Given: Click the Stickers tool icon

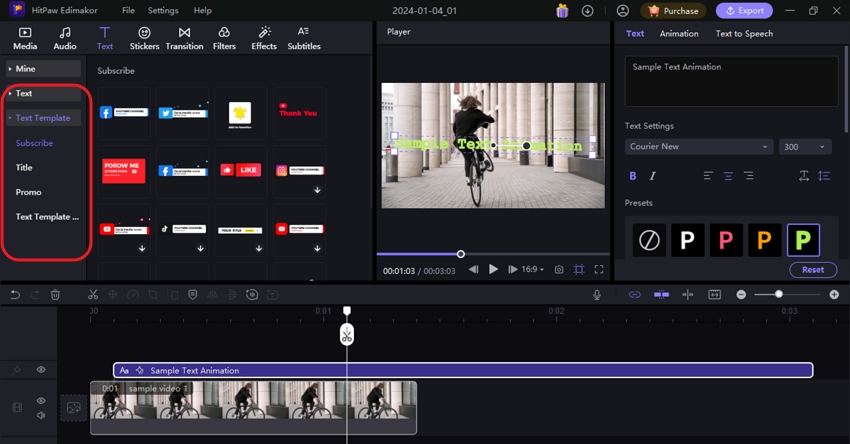Looking at the screenshot, I should [144, 38].
